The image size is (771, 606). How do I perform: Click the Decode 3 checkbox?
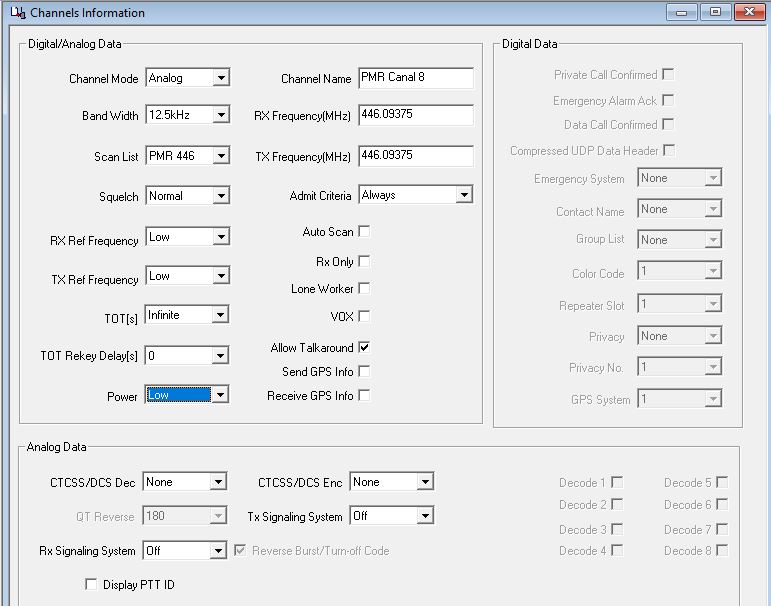[617, 529]
